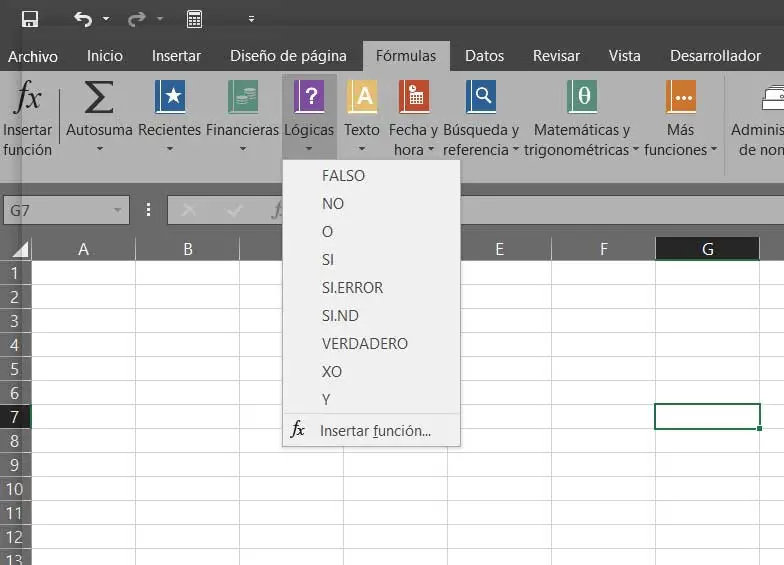Open Matemáticas y trigonométricas functions icon

coord(582,98)
